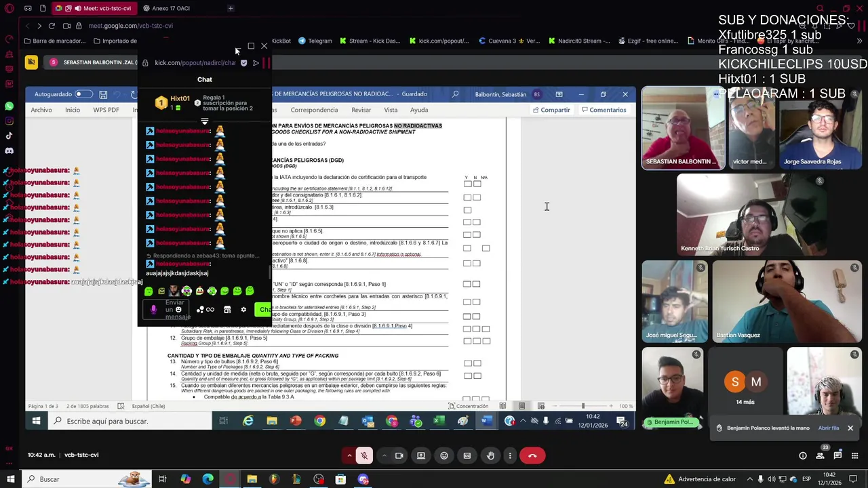
Task: Click the zoom slider thumb in Word status bar
Action: (583, 406)
